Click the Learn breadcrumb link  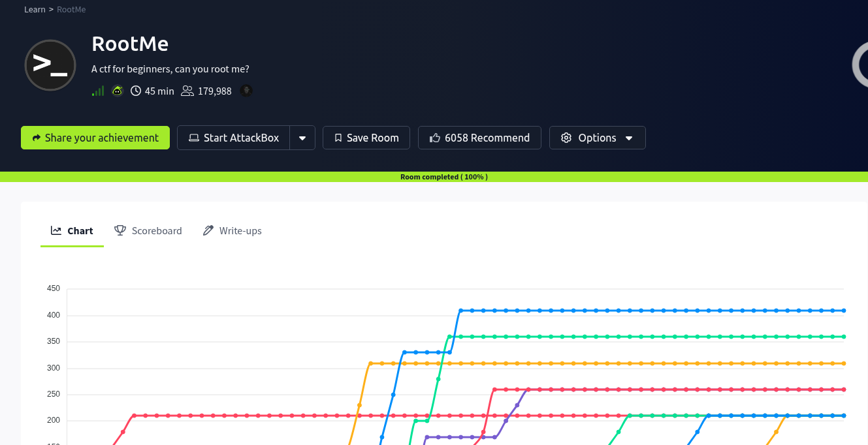point(35,10)
